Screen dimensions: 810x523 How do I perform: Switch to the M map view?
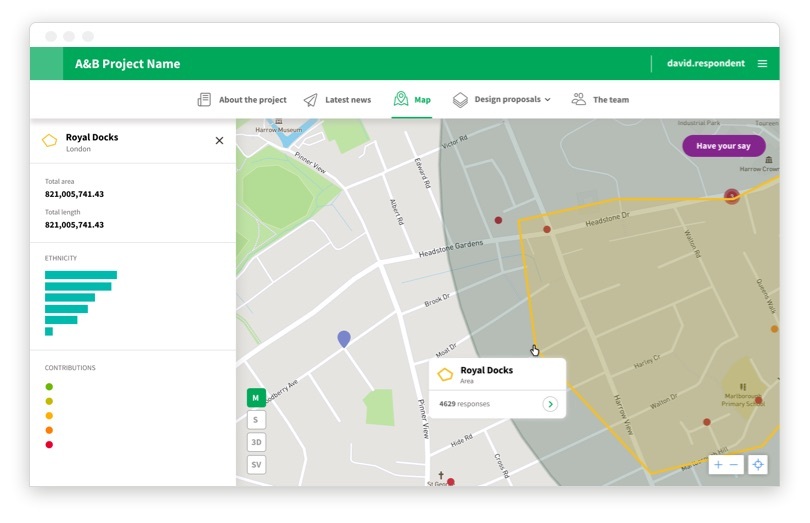(256, 398)
